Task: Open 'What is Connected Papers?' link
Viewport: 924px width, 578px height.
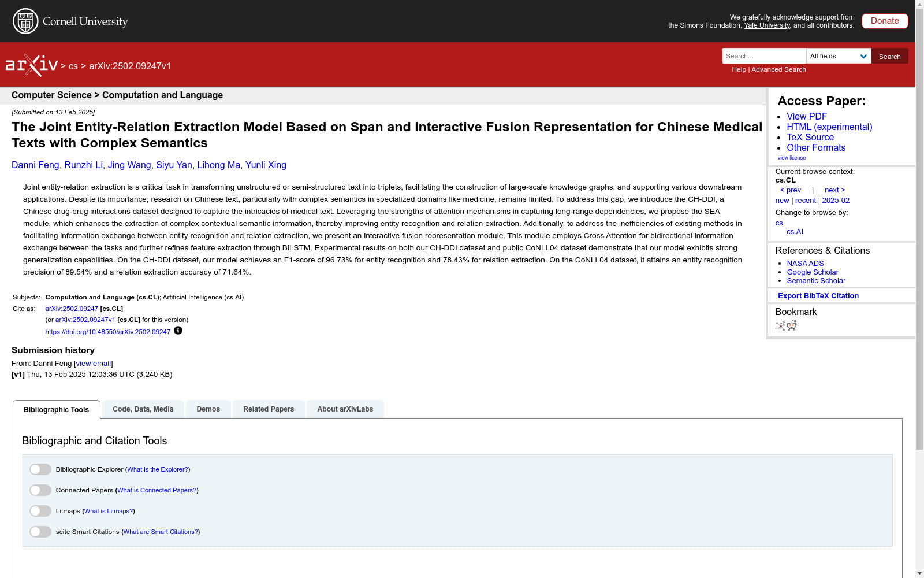Action: click(157, 490)
